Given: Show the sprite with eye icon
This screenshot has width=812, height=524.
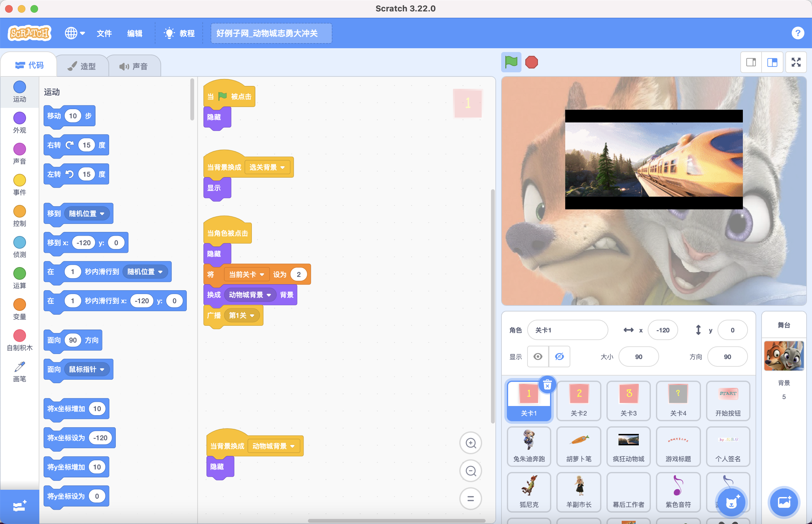Looking at the screenshot, I should (538, 357).
